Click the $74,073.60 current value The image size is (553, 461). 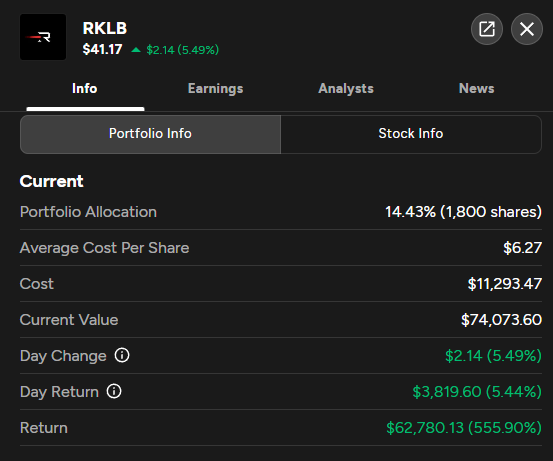pos(501,320)
